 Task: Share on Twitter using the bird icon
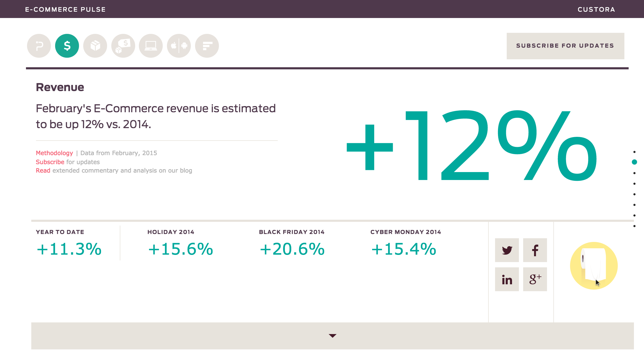point(507,250)
